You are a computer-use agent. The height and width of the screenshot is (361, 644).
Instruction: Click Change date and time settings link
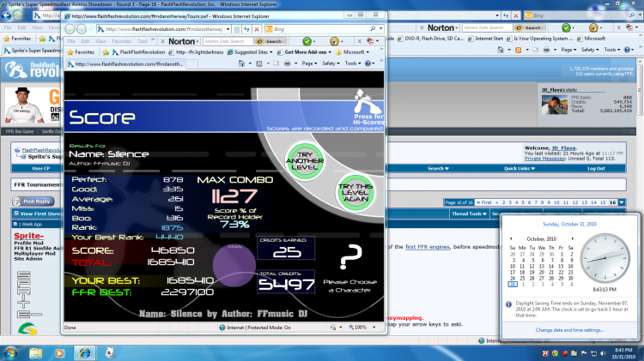[569, 330]
